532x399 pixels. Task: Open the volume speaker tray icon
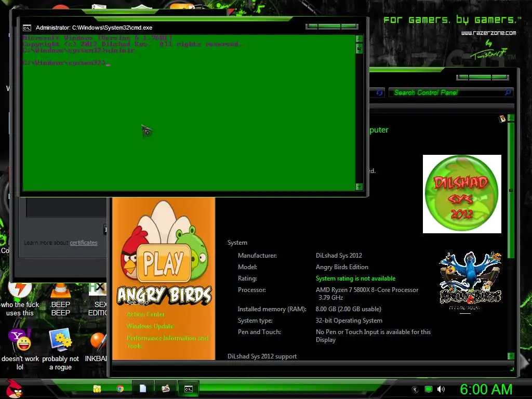coord(441,389)
